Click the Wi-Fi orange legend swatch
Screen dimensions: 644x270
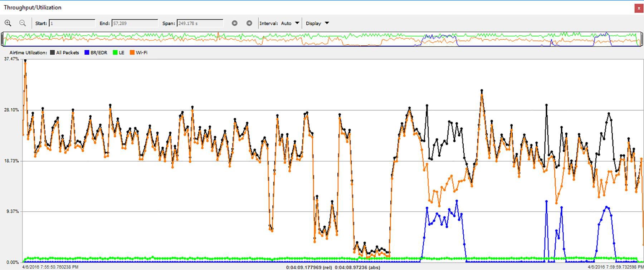pyautogui.click(x=132, y=53)
